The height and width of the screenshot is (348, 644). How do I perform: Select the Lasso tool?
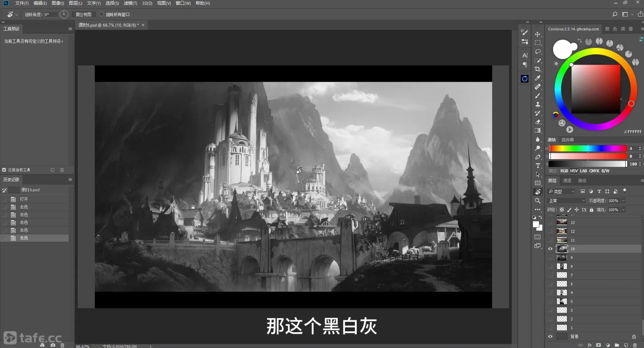click(x=537, y=52)
